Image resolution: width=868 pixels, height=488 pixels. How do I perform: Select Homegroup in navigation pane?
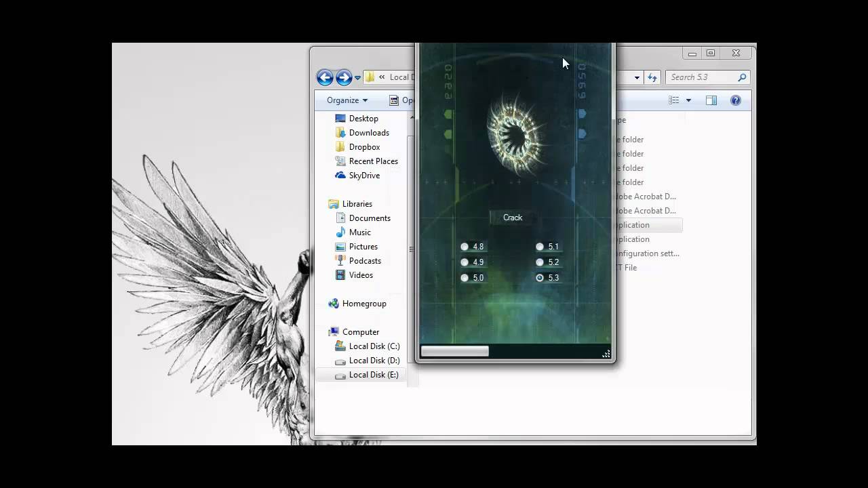point(364,304)
